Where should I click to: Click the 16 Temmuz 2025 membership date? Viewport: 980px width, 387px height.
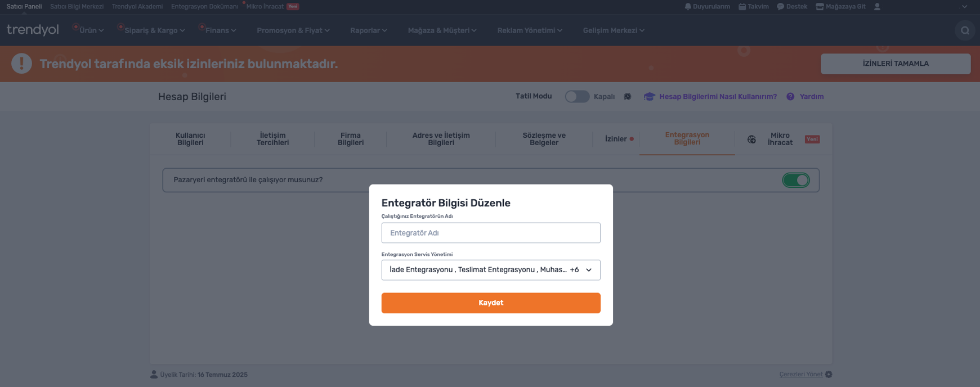click(x=222, y=375)
